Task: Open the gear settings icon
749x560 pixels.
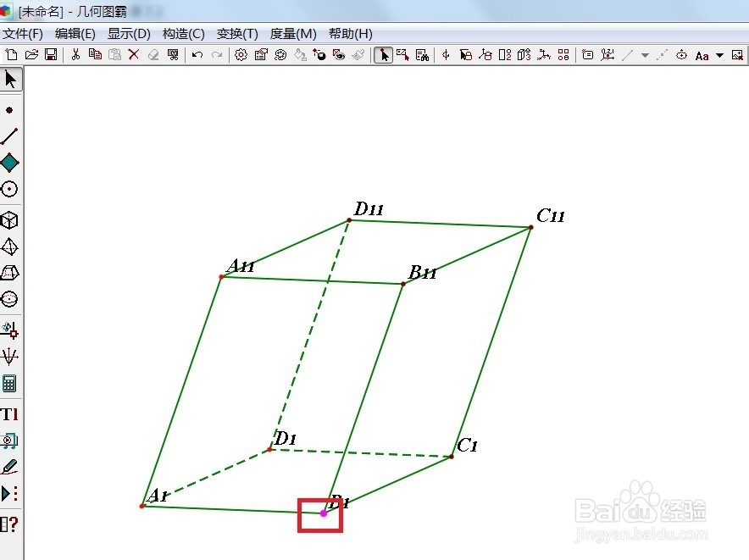Action: point(241,55)
